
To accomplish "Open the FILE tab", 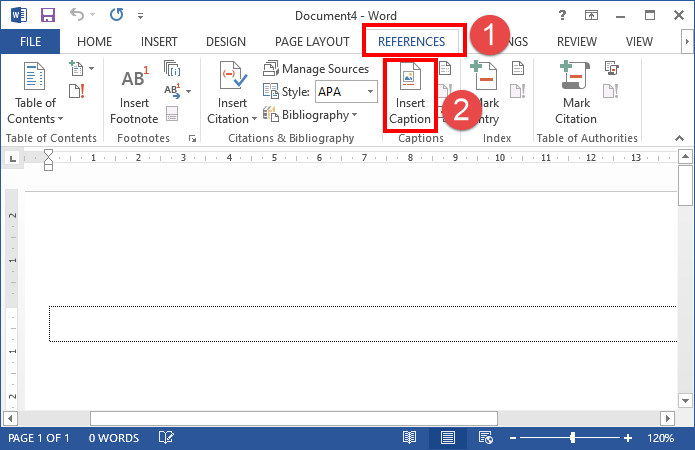I will (30, 41).
